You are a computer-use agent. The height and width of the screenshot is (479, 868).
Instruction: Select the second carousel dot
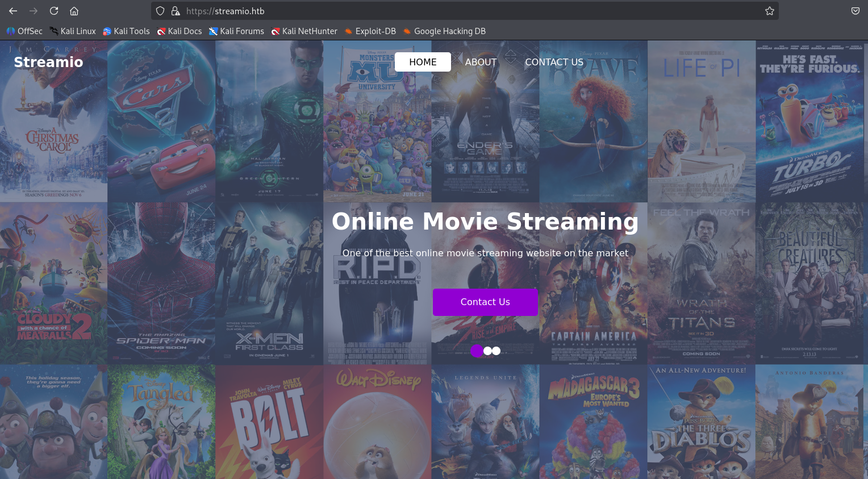487,351
